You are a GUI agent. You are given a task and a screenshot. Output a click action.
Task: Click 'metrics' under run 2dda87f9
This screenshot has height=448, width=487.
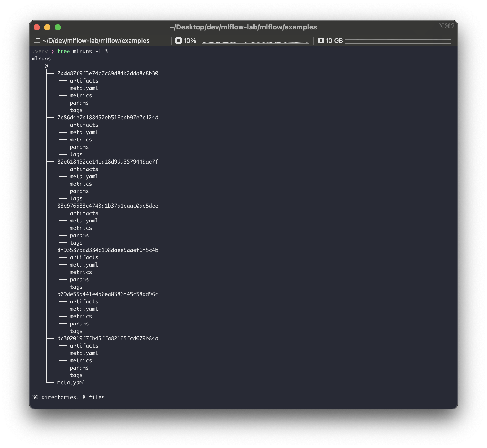coord(81,95)
